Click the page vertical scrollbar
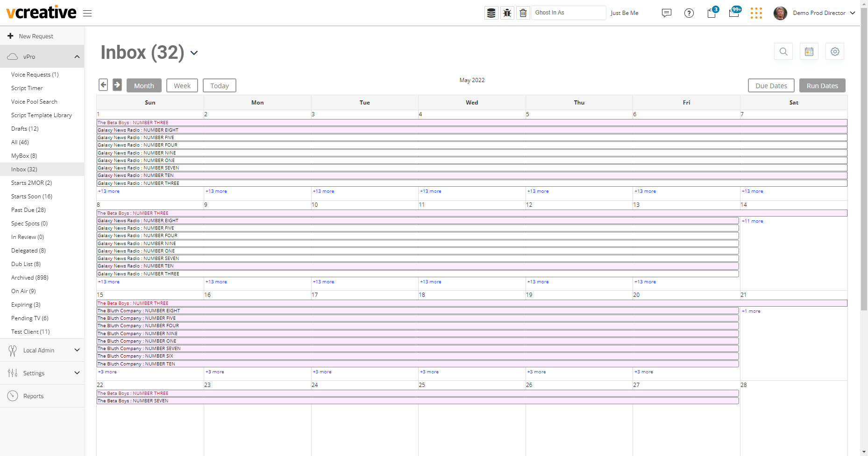Image resolution: width=868 pixels, height=456 pixels. [864, 159]
